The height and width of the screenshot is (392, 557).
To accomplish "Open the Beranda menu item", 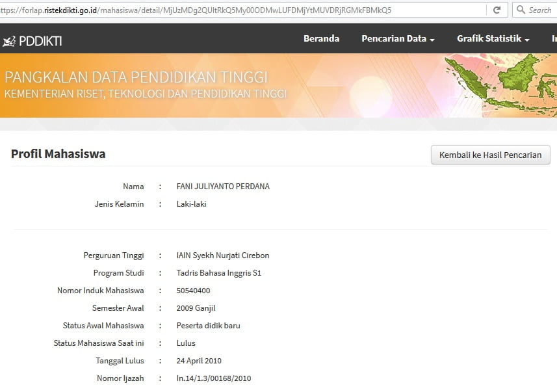I will (321, 39).
